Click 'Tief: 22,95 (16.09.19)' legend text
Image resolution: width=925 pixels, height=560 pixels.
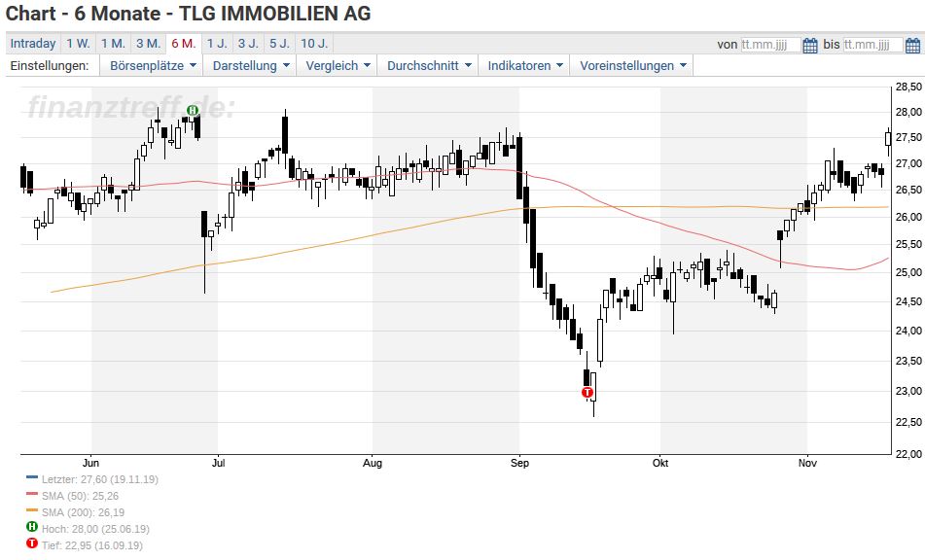(x=92, y=545)
